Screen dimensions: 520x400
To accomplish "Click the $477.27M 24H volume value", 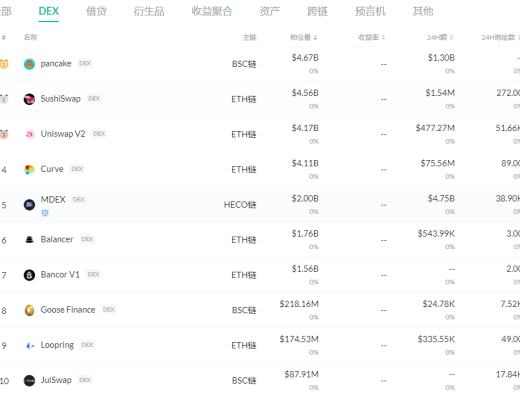I will tap(435, 128).
